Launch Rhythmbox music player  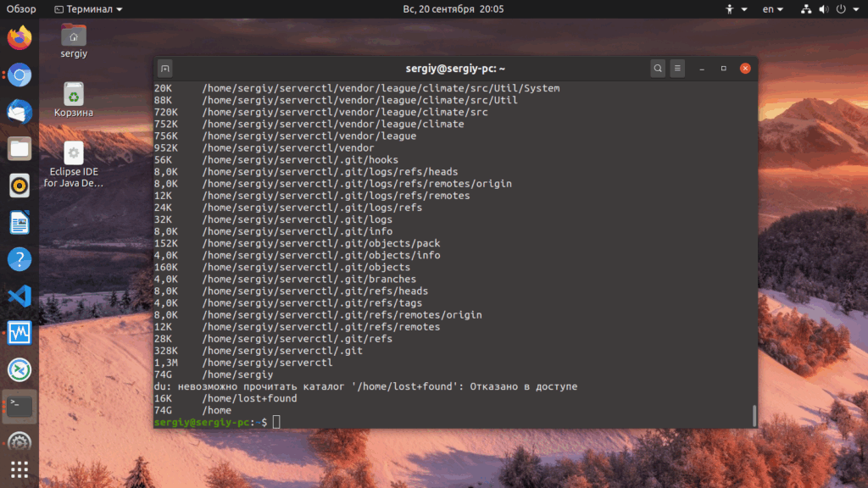pos(19,186)
